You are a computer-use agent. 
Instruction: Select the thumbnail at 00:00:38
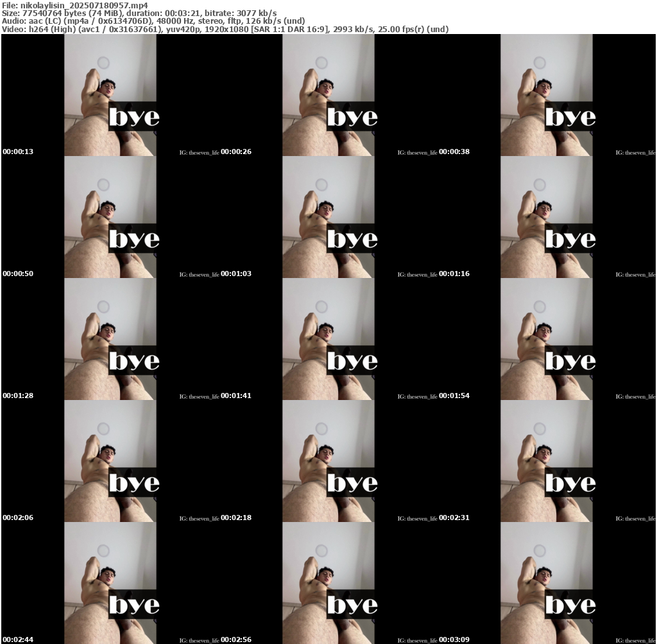547,95
